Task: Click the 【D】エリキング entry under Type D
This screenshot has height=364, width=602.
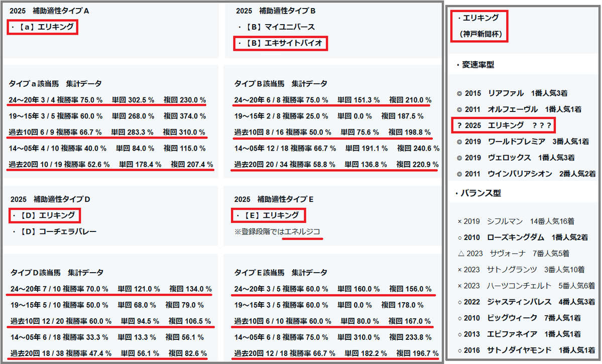Action: (44, 215)
